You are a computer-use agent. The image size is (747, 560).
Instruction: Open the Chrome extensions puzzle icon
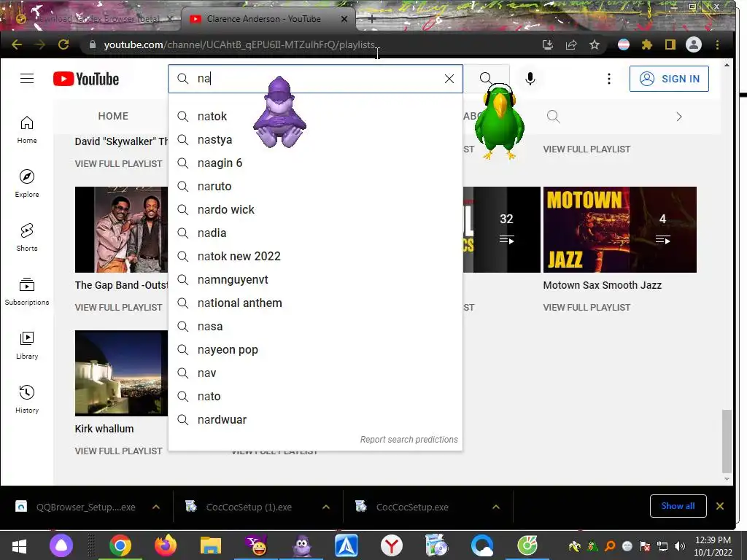(x=646, y=44)
